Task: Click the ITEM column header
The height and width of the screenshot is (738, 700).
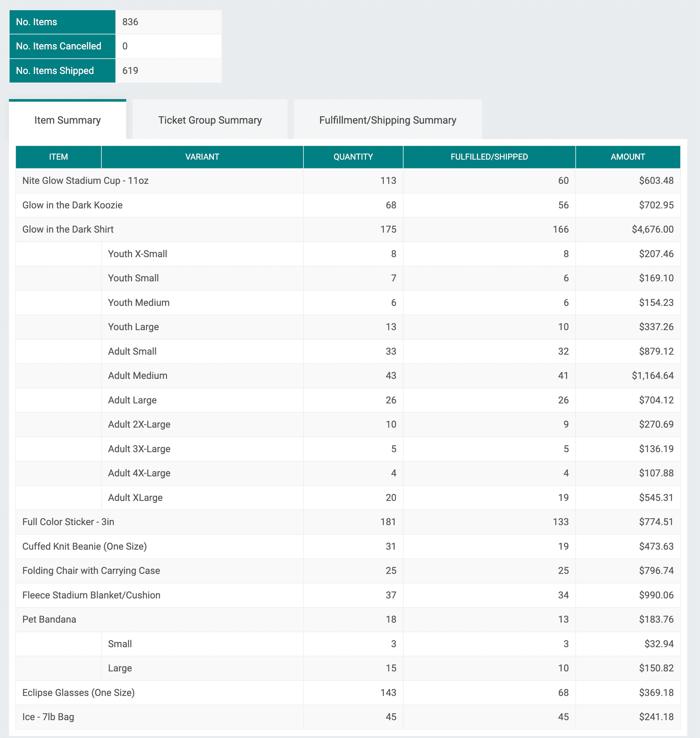Action: click(x=58, y=157)
